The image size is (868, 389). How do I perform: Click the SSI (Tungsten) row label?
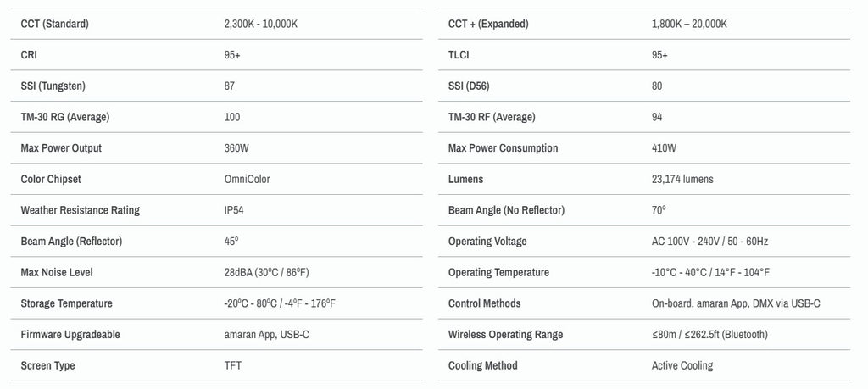coord(53,86)
